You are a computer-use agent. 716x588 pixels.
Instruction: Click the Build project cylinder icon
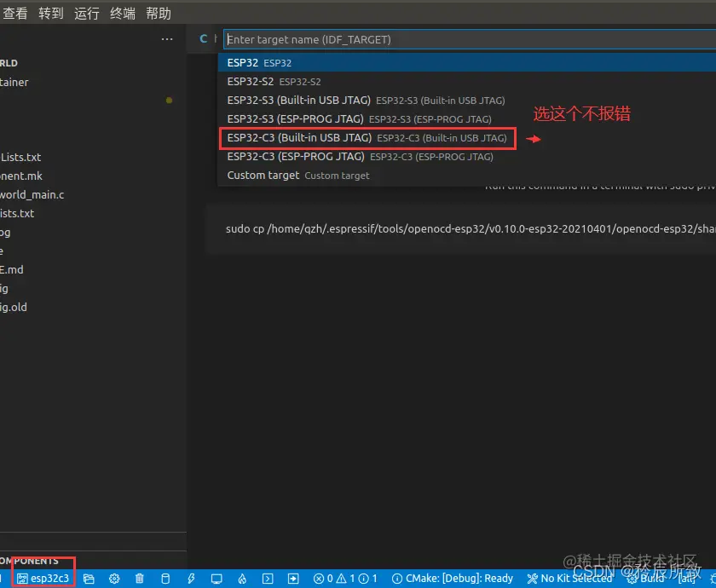165,579
